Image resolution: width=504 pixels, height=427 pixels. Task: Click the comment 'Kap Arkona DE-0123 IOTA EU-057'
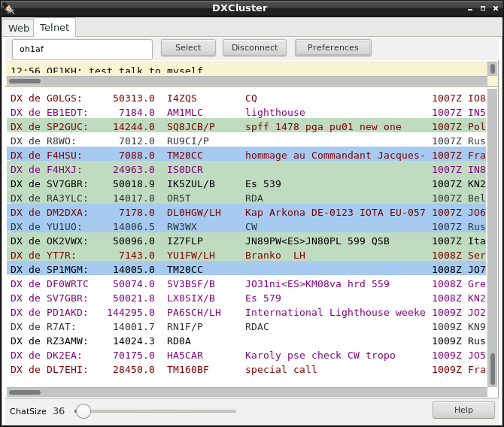[335, 213]
